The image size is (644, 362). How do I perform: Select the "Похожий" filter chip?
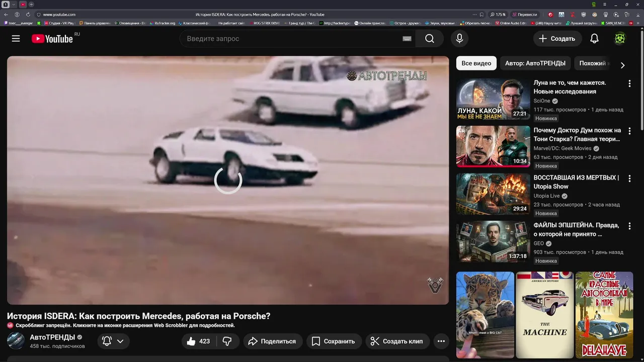pyautogui.click(x=593, y=63)
